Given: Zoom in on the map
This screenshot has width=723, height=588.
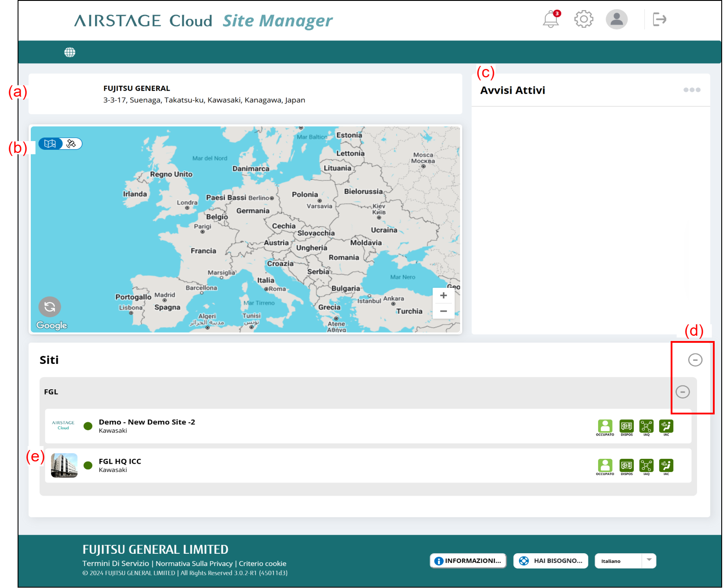Looking at the screenshot, I should [x=443, y=296].
